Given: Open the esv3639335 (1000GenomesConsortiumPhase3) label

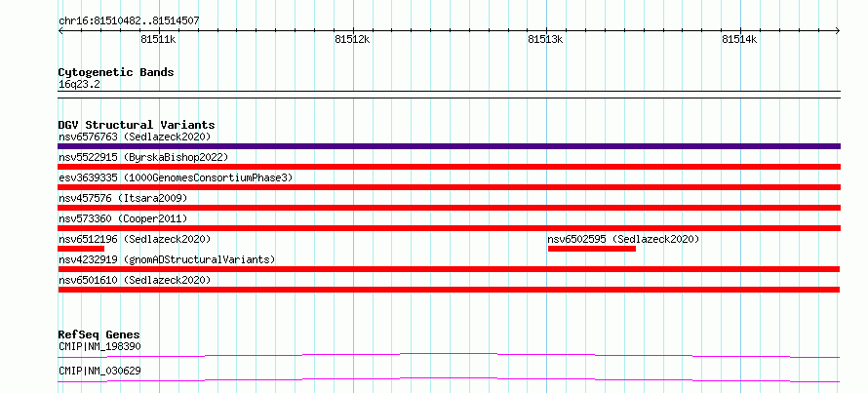Looking at the screenshot, I should pos(176,177).
